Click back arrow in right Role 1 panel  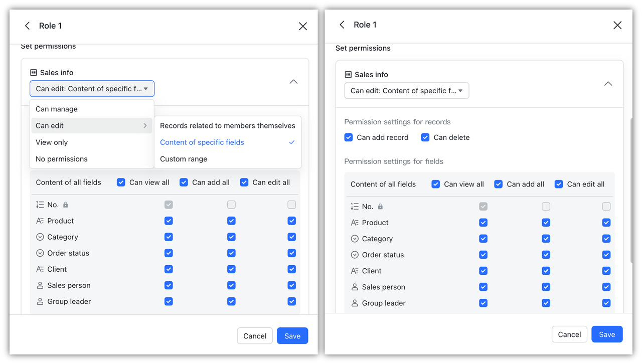click(342, 25)
